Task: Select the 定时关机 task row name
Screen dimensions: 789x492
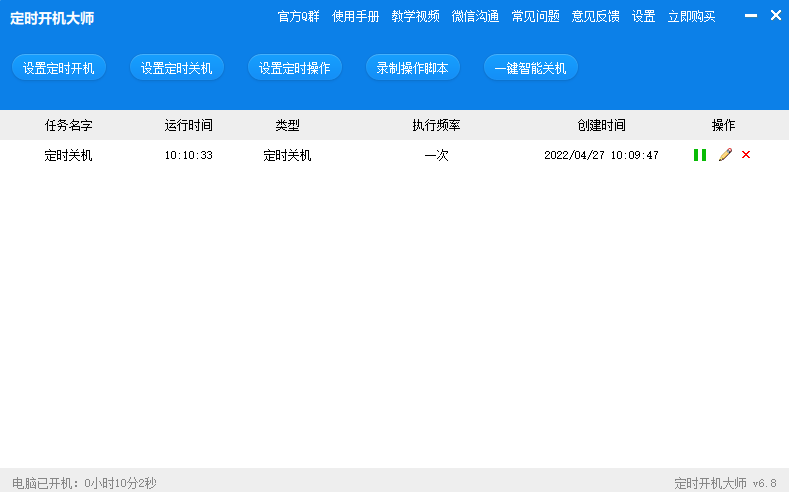Action: coord(69,155)
